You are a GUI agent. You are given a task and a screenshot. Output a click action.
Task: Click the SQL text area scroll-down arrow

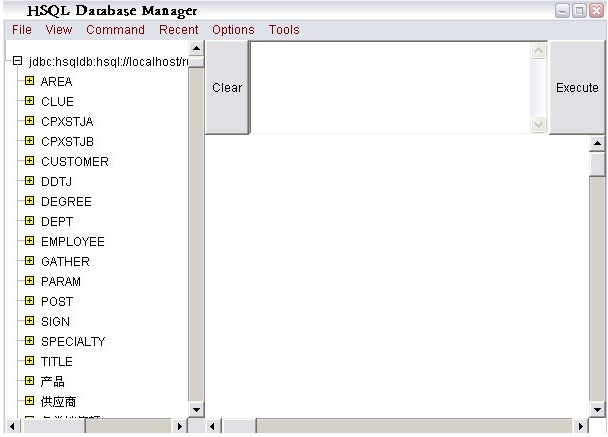point(538,124)
